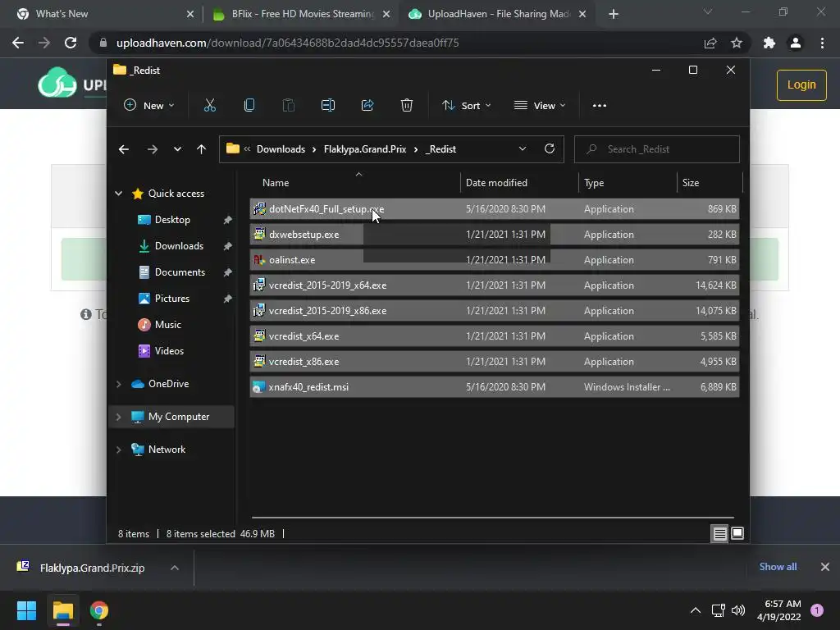Select dxwebsetup.exe file
This screenshot has width=840, height=630.
pos(495,235)
